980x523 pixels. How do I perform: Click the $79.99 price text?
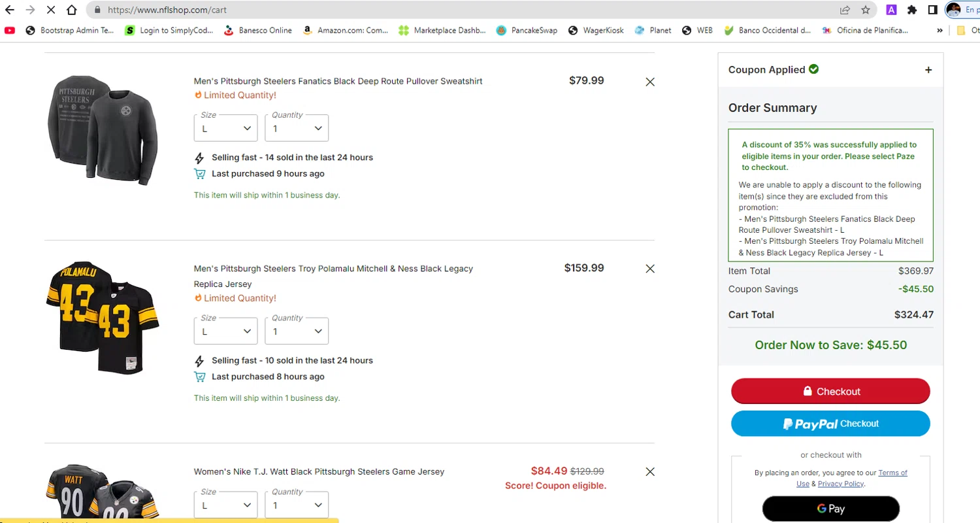pyautogui.click(x=587, y=81)
